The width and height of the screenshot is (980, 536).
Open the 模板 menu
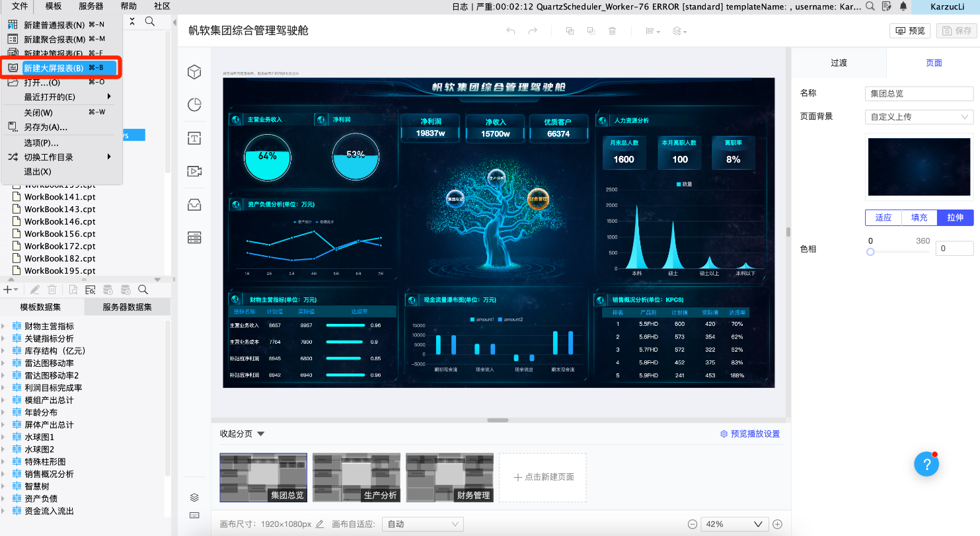pyautogui.click(x=54, y=6)
